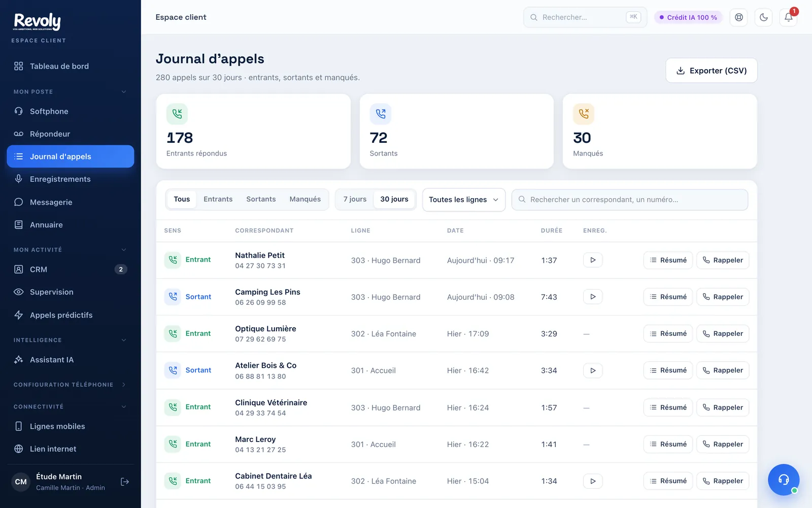The image size is (812, 508).
Task: Play recording for Nathalie Petit call
Action: (593, 260)
